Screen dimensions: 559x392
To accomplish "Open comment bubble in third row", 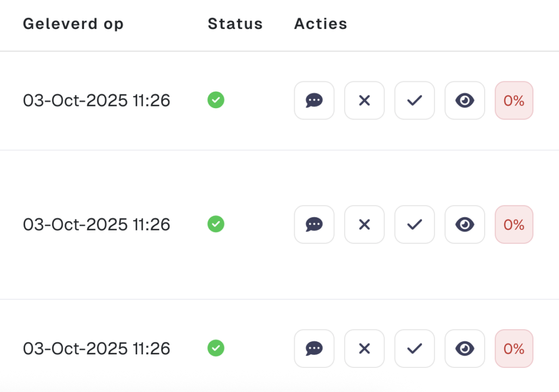I will (314, 348).
